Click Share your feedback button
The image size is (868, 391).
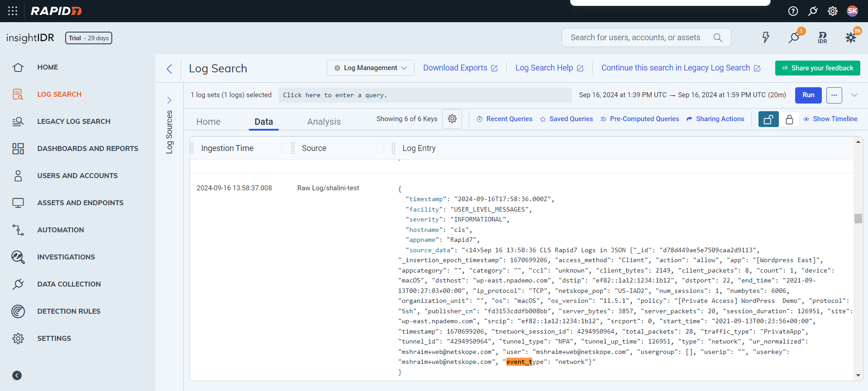817,68
